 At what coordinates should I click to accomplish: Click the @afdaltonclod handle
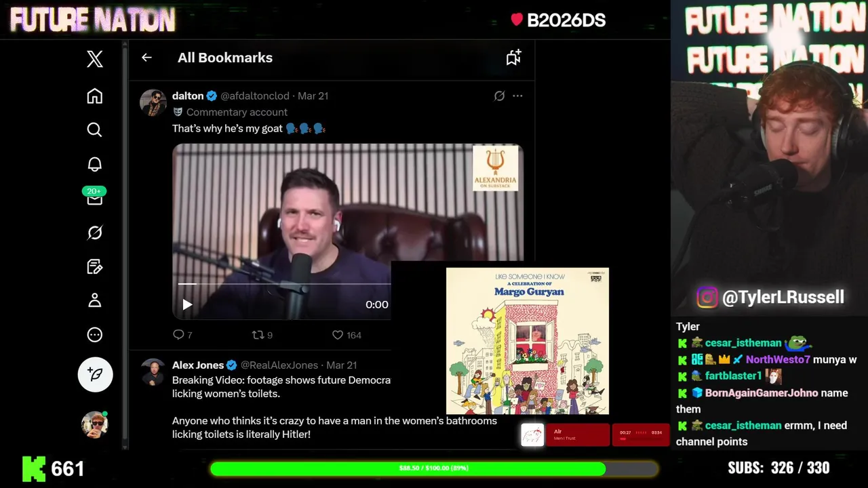255,96
